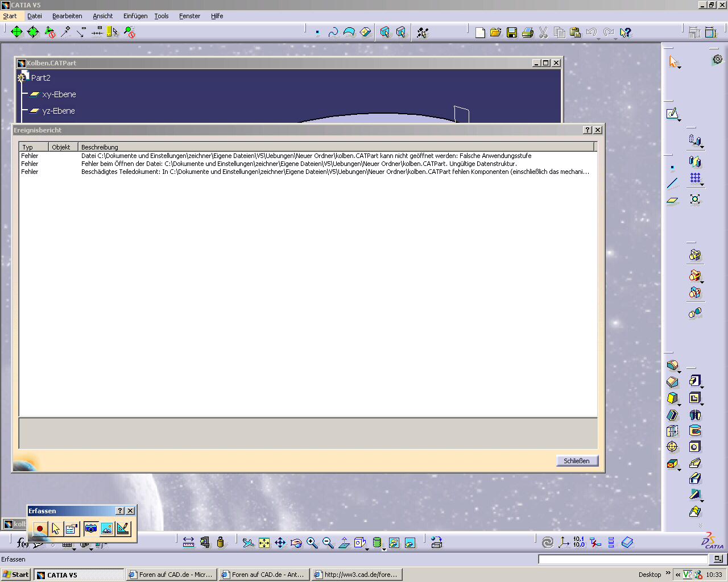Click the Beschreibung column header
The height and width of the screenshot is (582, 728).
336,147
